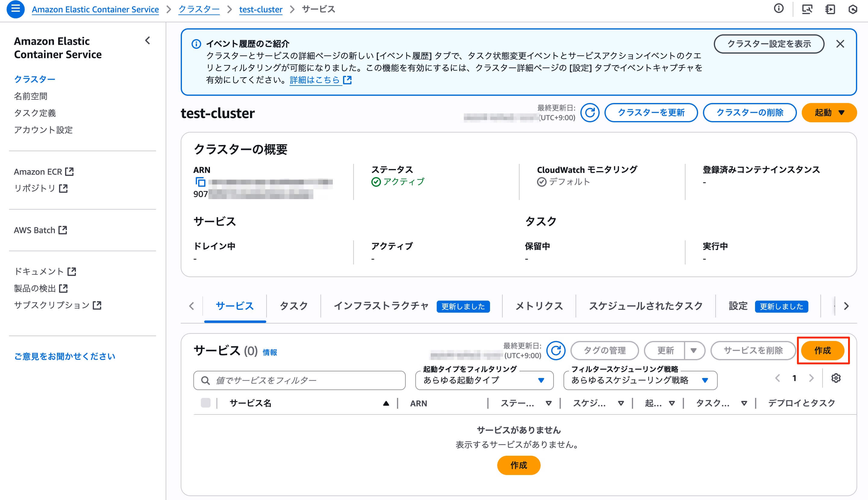This screenshot has width=868, height=500.
Task: Open the フィルタースケジューリング戦略 dropdown
Action: (x=640, y=380)
